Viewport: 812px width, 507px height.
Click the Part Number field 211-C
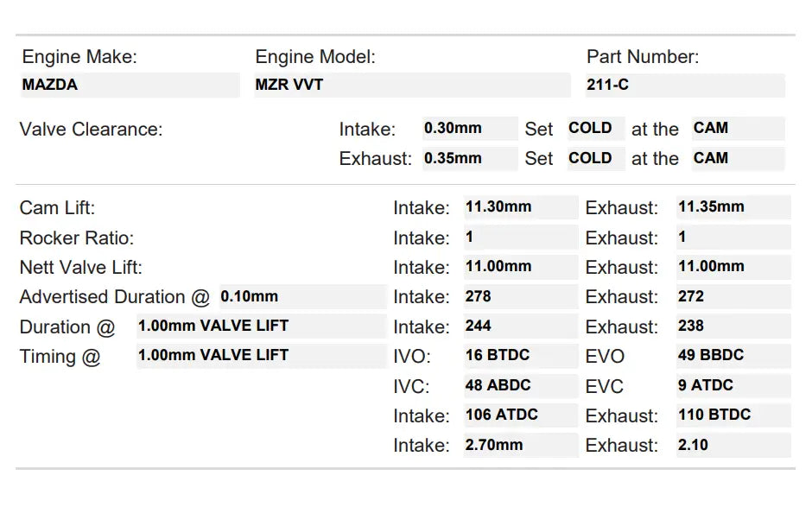685,86
